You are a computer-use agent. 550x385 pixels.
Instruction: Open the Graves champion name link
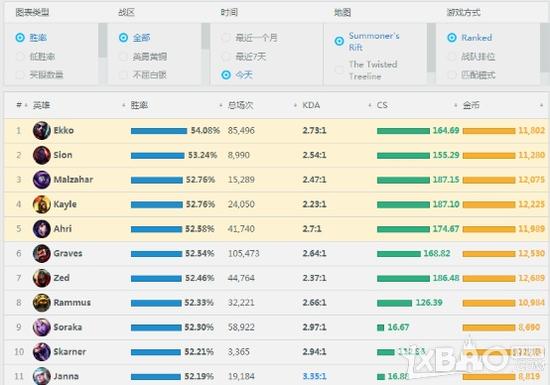coord(68,253)
